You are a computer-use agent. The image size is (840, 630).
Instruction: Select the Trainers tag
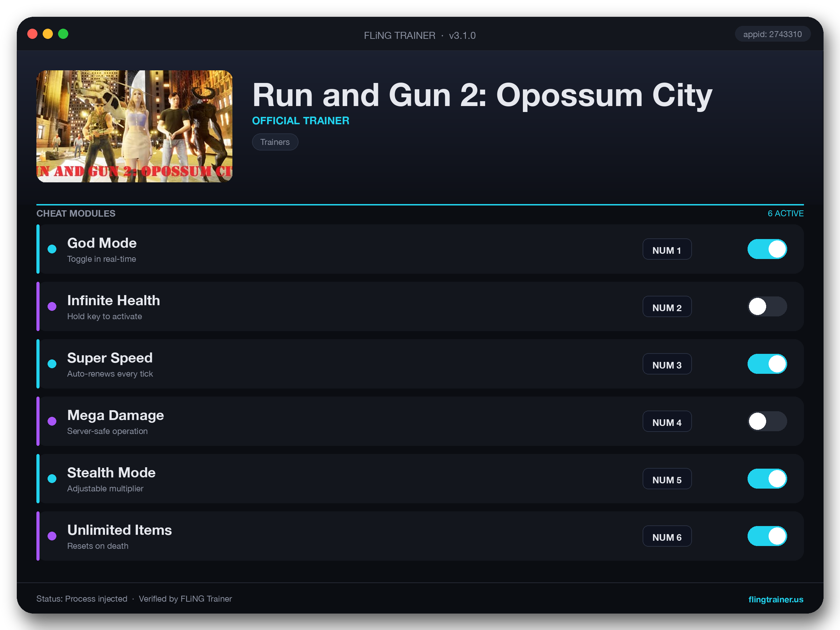[x=275, y=142]
